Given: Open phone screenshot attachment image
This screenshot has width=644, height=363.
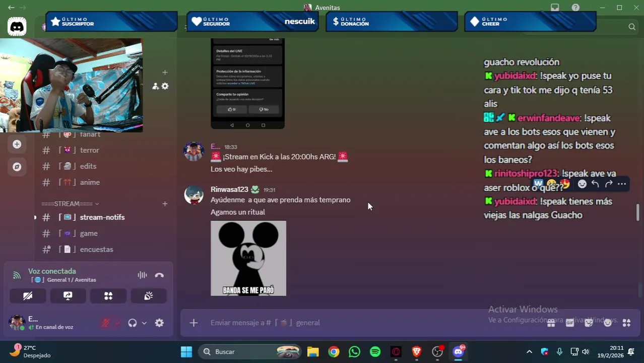Looking at the screenshot, I should 247,84.
